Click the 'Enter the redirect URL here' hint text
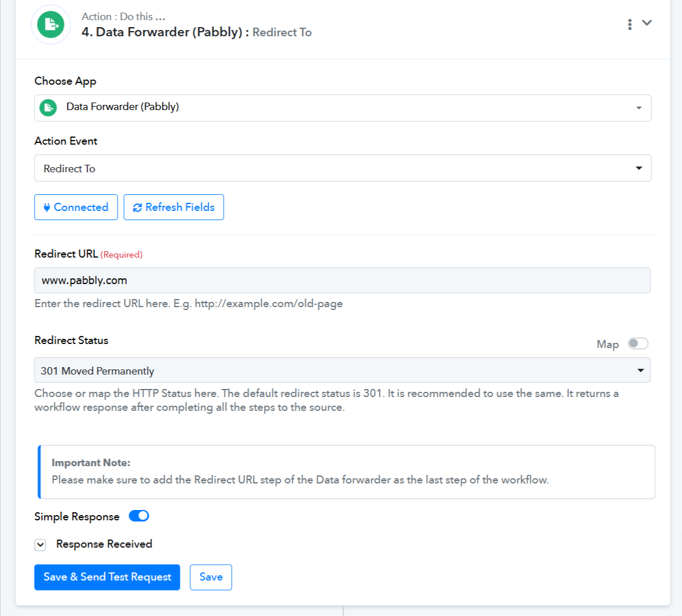The width and height of the screenshot is (682, 616). coord(189,304)
